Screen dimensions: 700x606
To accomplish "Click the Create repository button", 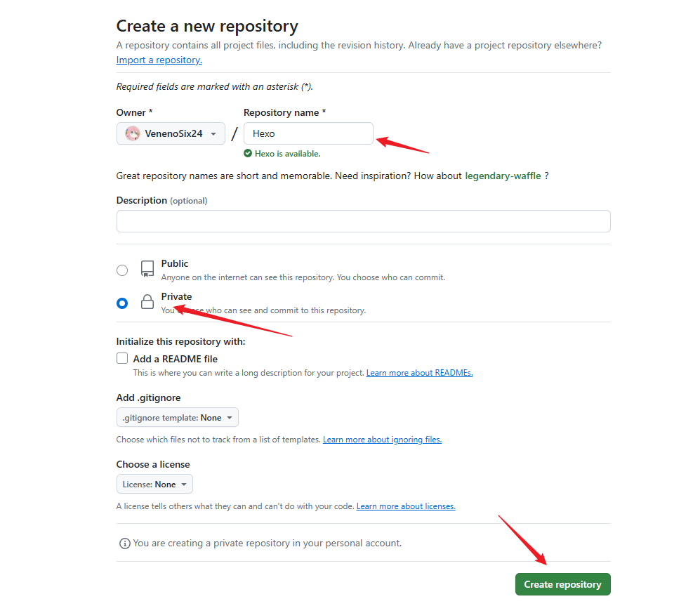I will pyautogui.click(x=562, y=584).
